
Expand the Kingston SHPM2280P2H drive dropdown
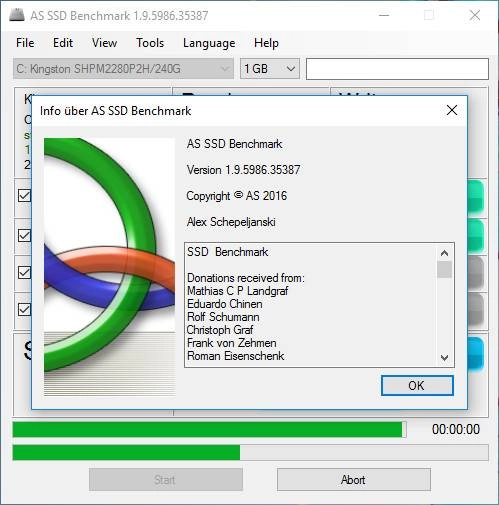123,69
